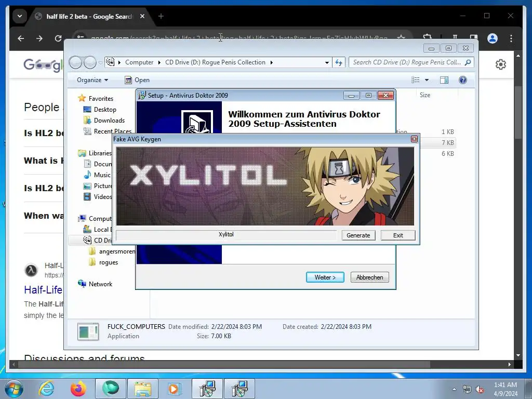Open Windows Media Player taskbar icon
This screenshot has height=399, width=532.
tap(175, 389)
